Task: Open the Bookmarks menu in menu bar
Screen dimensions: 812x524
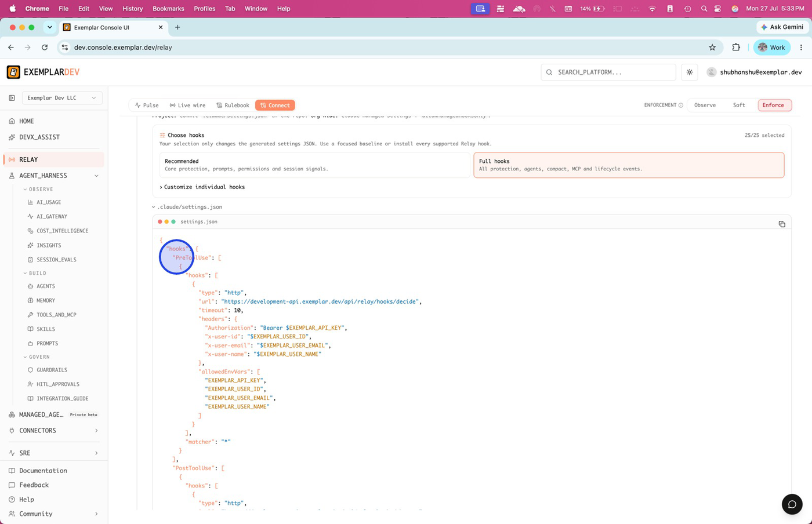Action: click(168, 9)
